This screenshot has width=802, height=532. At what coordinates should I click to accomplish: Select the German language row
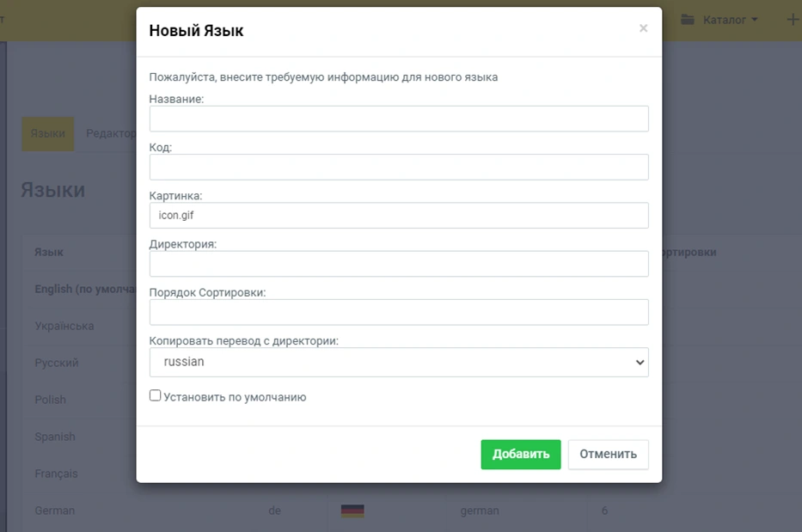point(55,511)
